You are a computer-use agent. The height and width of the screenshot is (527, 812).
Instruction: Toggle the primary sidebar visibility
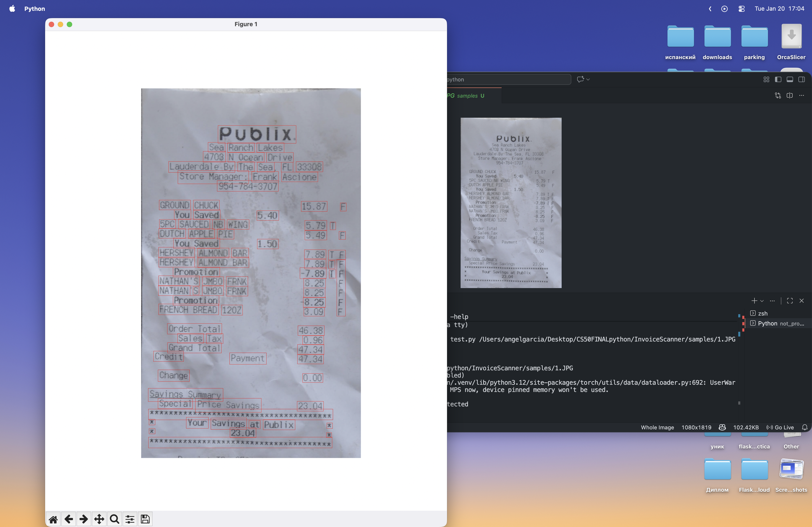(778, 79)
